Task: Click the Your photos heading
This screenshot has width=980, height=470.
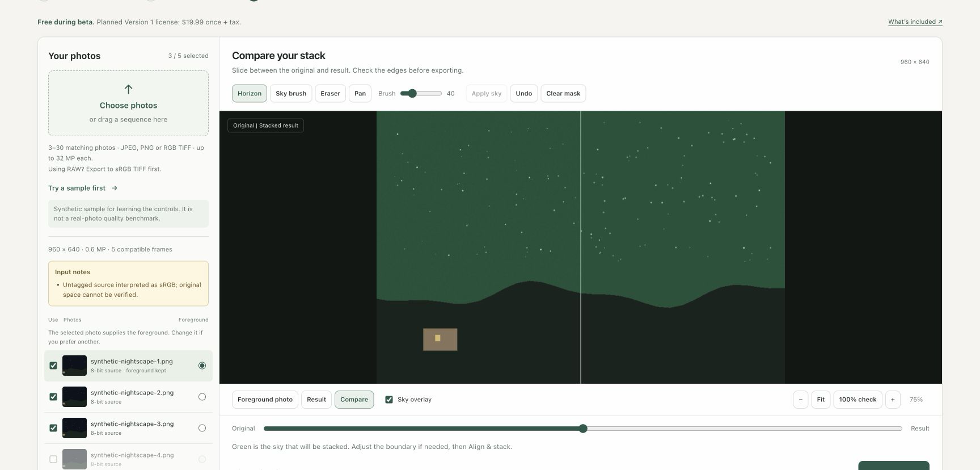Action: (x=74, y=56)
